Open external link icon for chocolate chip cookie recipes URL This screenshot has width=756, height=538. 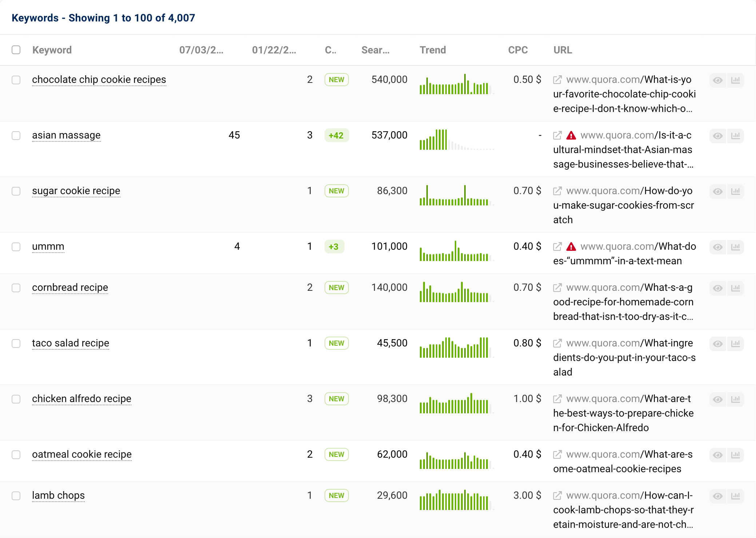pyautogui.click(x=557, y=80)
